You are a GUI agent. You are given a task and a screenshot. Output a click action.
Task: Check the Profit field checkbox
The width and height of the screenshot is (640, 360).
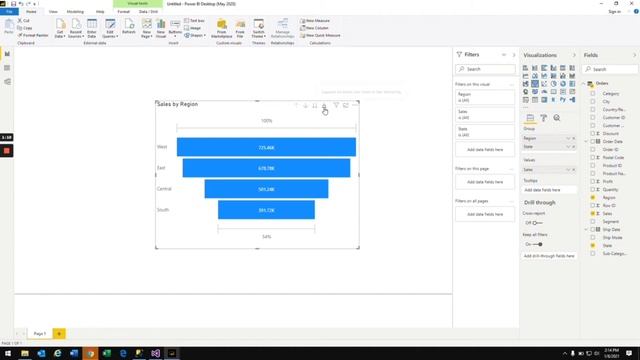[593, 181]
